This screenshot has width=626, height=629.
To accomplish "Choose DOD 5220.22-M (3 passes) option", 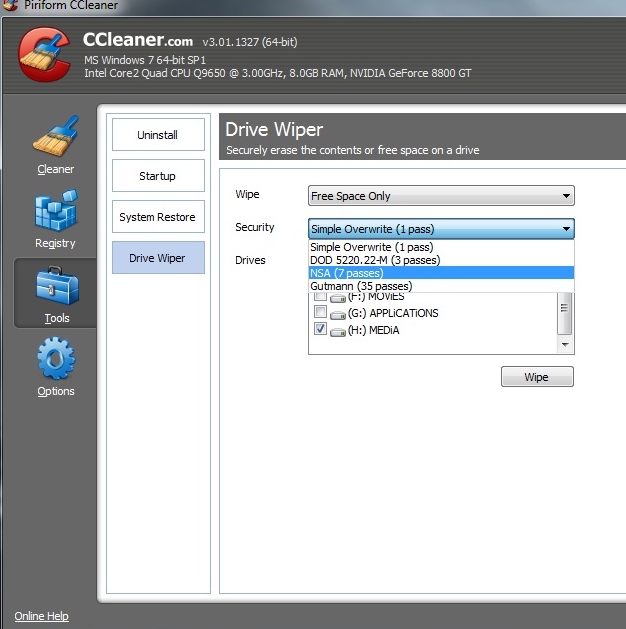I will click(441, 260).
